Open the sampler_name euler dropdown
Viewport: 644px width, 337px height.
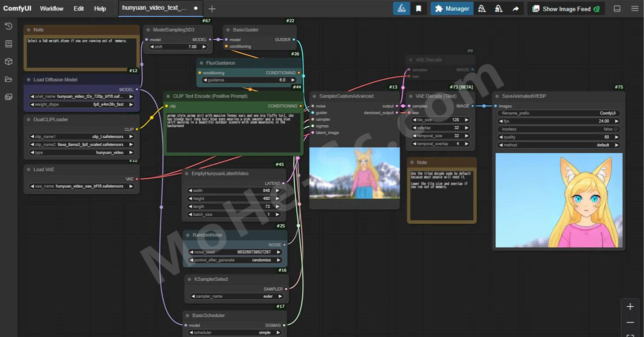pyautogui.click(x=235, y=296)
